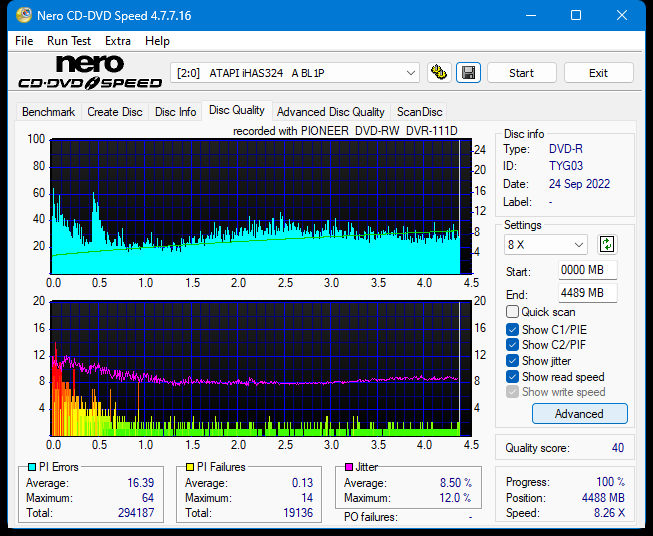Select the Quality score value 40

point(618,448)
